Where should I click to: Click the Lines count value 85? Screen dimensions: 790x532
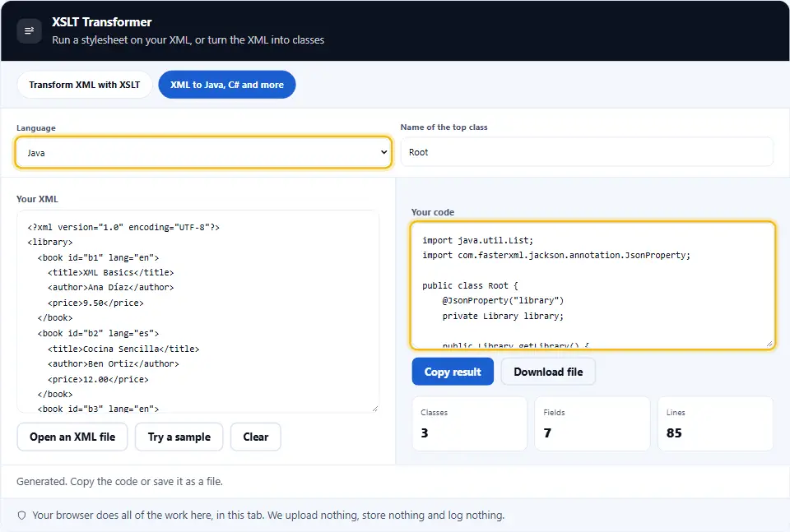[674, 433]
